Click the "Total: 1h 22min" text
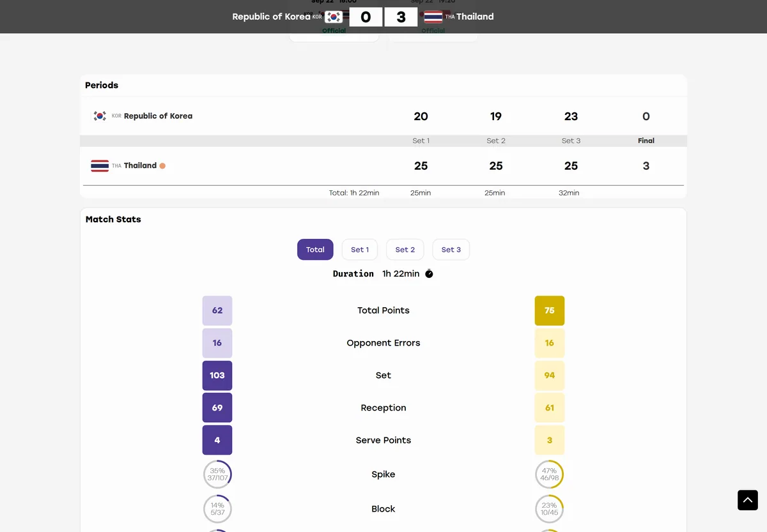Screen dimensions: 767x532 [354, 193]
